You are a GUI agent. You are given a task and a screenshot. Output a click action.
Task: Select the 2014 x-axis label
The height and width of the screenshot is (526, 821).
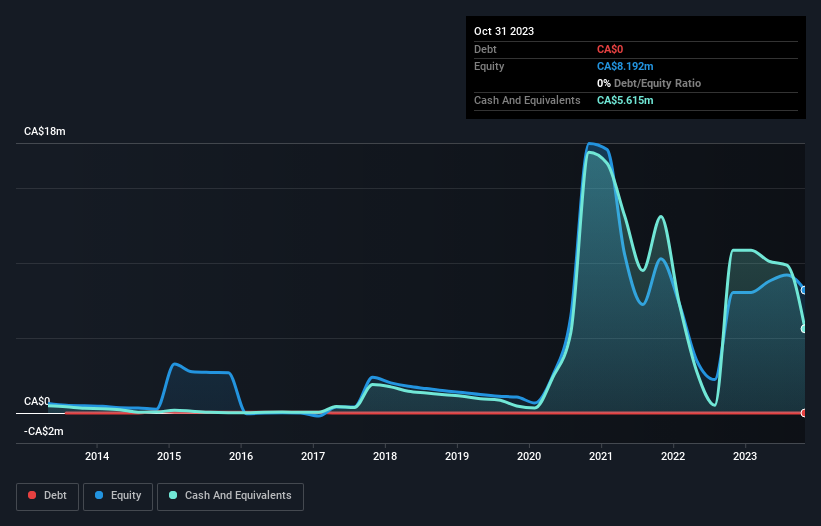tap(97, 456)
